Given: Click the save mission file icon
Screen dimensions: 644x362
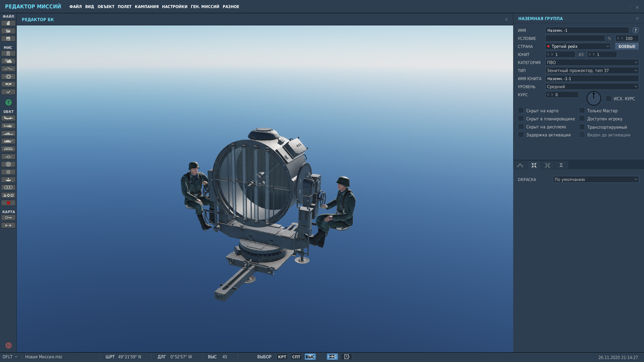Looking at the screenshot, I should [x=8, y=39].
